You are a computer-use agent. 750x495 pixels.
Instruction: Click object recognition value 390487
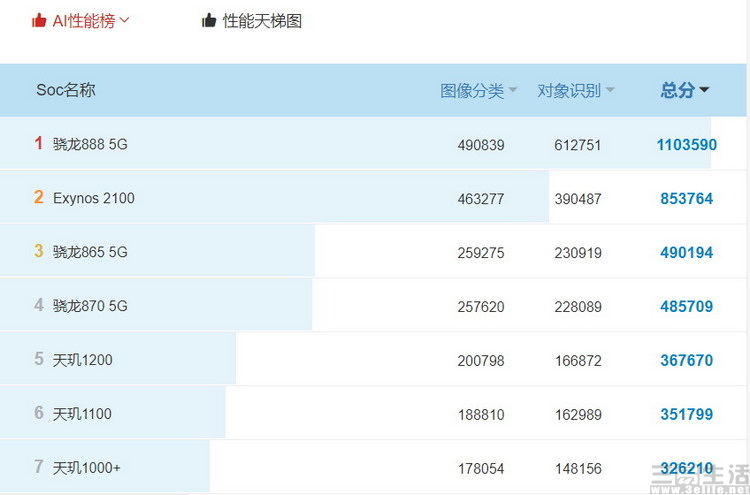tap(578, 199)
